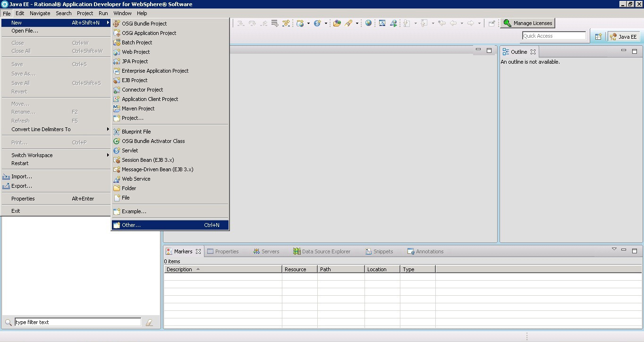Switch to the Snippets tab

point(379,251)
